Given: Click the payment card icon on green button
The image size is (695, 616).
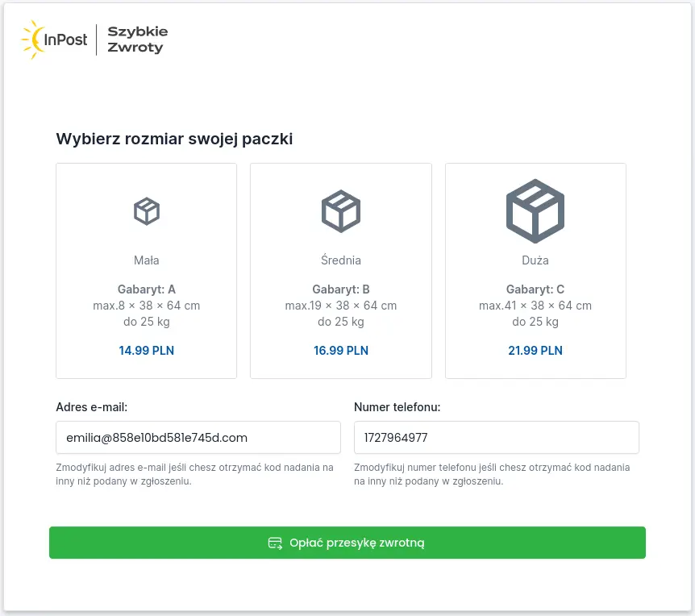Looking at the screenshot, I should pyautogui.click(x=275, y=543).
